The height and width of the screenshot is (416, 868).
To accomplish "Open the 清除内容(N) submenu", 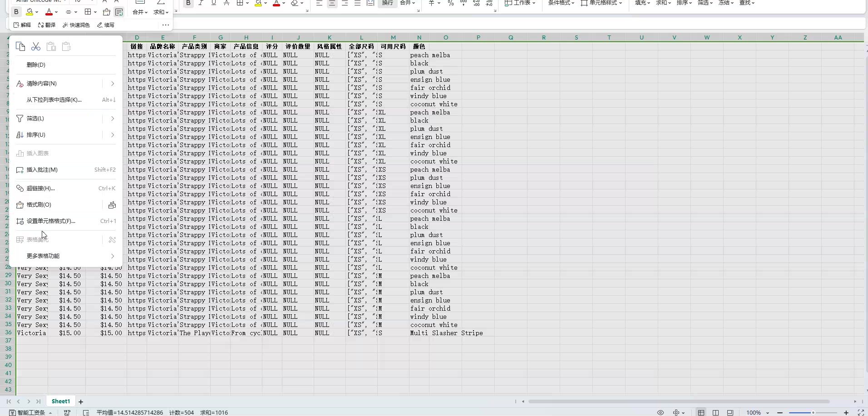I will (66, 84).
